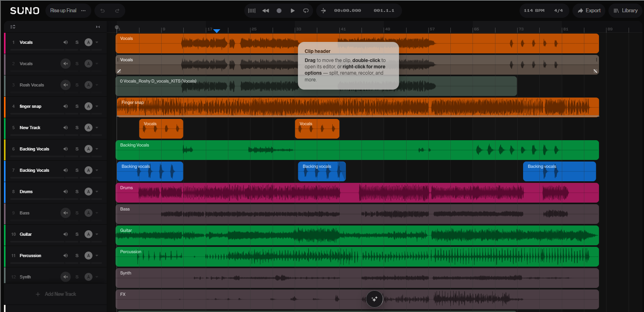Screen dimensions: 644x312
Task: Toggle the metronome icon in the transport bar
Action: pyautogui.click(x=252, y=11)
